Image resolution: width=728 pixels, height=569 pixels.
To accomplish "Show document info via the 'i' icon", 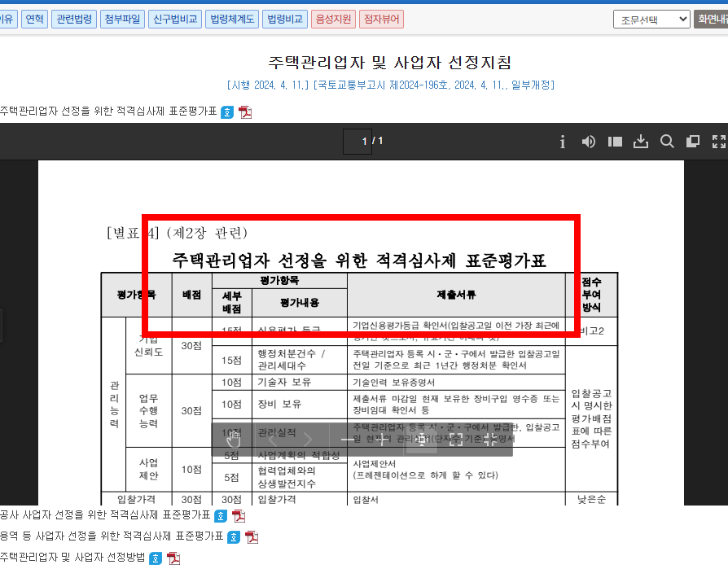I will coord(562,141).
